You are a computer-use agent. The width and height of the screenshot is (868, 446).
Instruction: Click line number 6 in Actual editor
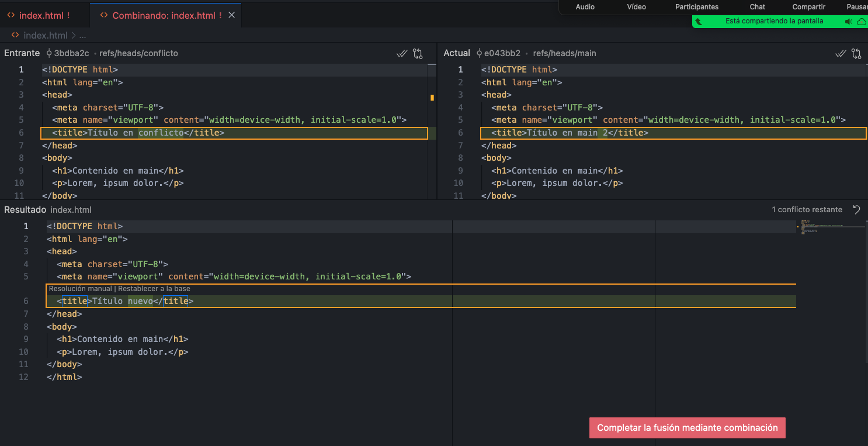pyautogui.click(x=460, y=133)
